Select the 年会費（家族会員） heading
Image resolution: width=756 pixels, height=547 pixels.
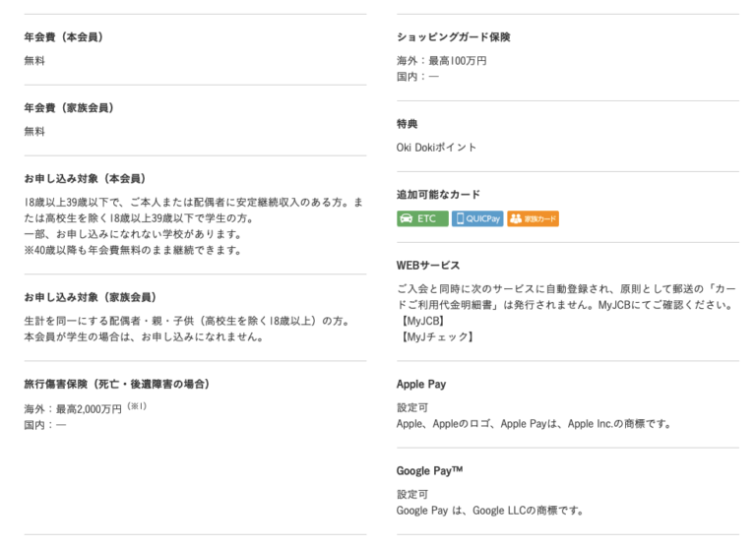tap(70, 108)
